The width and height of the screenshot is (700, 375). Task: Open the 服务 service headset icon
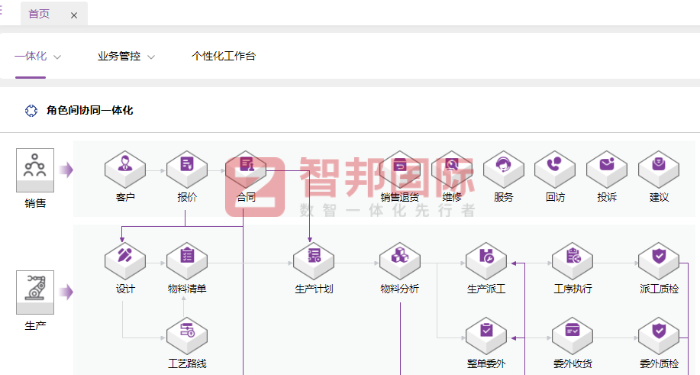click(504, 169)
